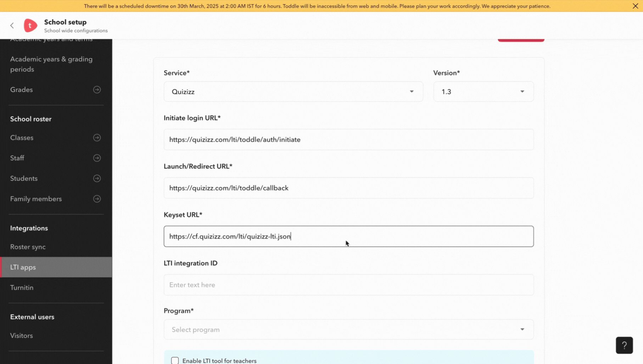
Task: Open Staff arrow icon in sidebar
Action: point(97,158)
